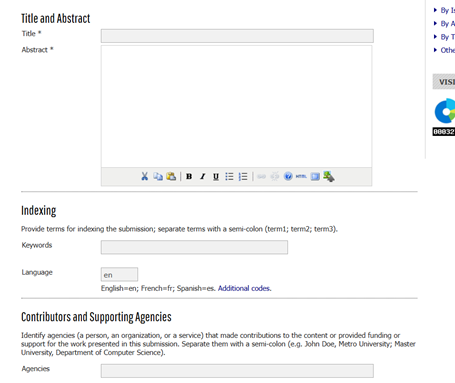
Task: Click the 'English=en; French=fr; Spanish=es' hint
Action: pyautogui.click(x=158, y=288)
